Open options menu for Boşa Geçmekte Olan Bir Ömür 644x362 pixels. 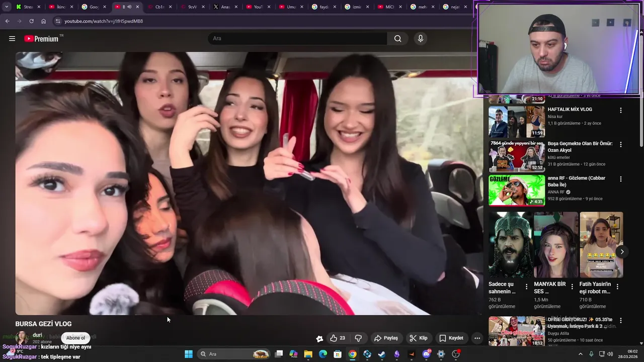click(x=620, y=144)
